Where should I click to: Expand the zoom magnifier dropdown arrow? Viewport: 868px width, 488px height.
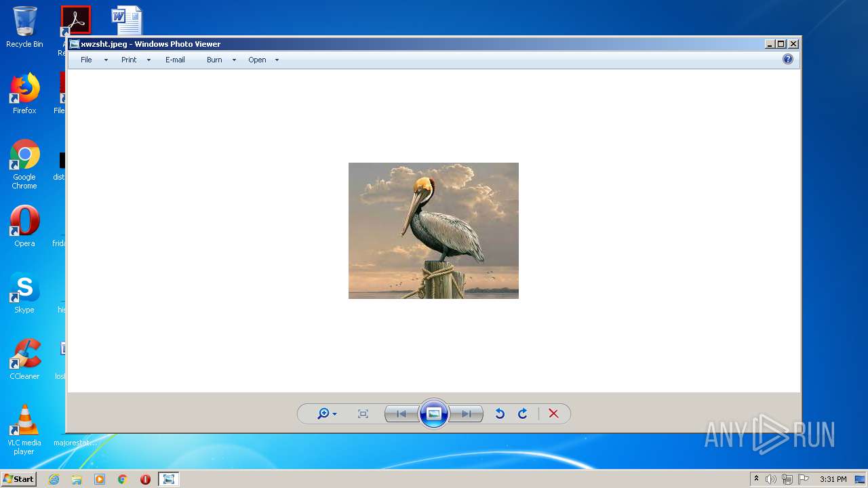[334, 414]
